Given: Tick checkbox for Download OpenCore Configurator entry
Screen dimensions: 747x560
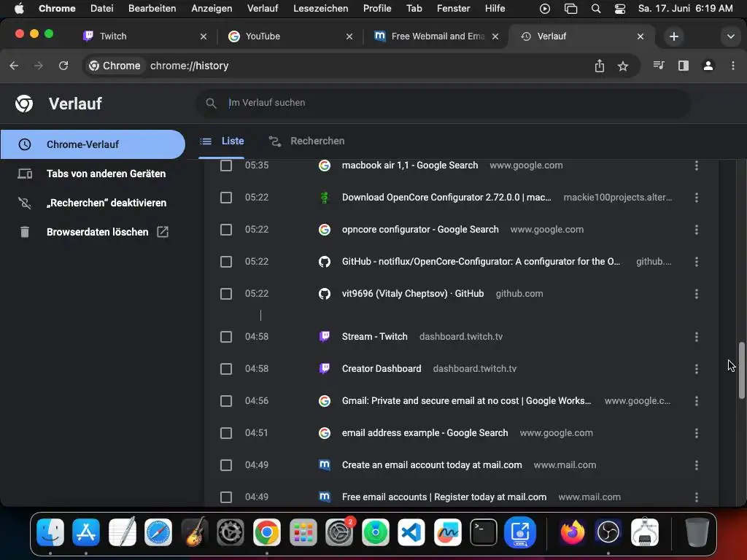Looking at the screenshot, I should [x=226, y=198].
